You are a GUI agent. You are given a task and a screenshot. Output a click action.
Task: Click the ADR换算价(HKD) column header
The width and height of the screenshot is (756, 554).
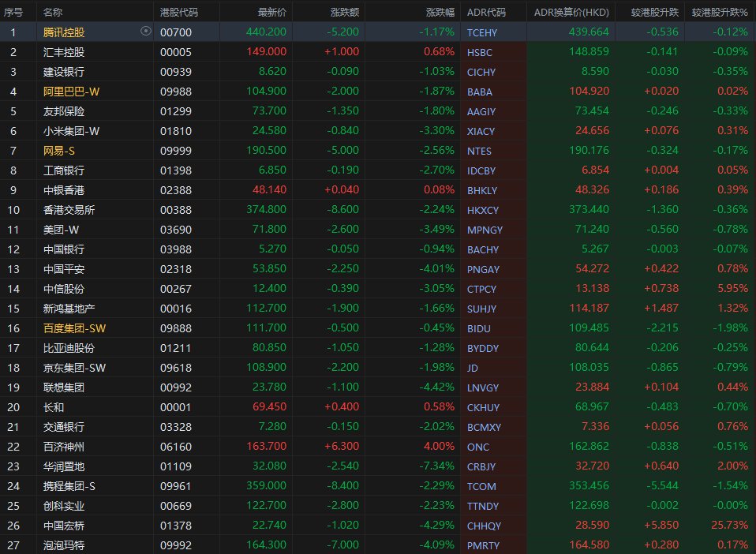(571, 12)
